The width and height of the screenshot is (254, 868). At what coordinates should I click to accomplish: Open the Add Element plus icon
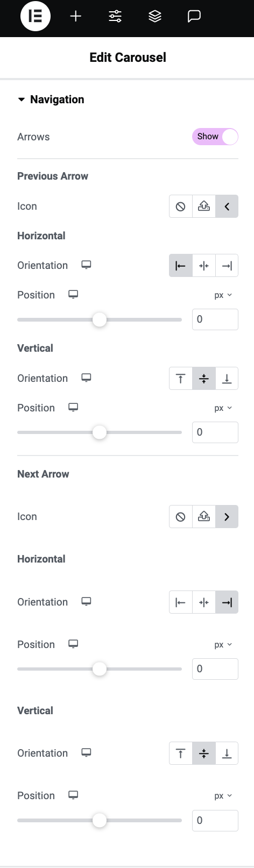pyautogui.click(x=76, y=17)
